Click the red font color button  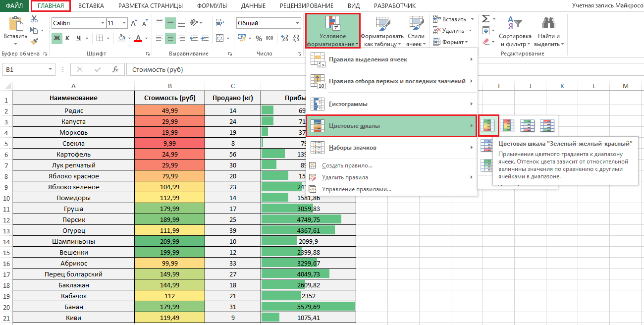click(x=138, y=38)
